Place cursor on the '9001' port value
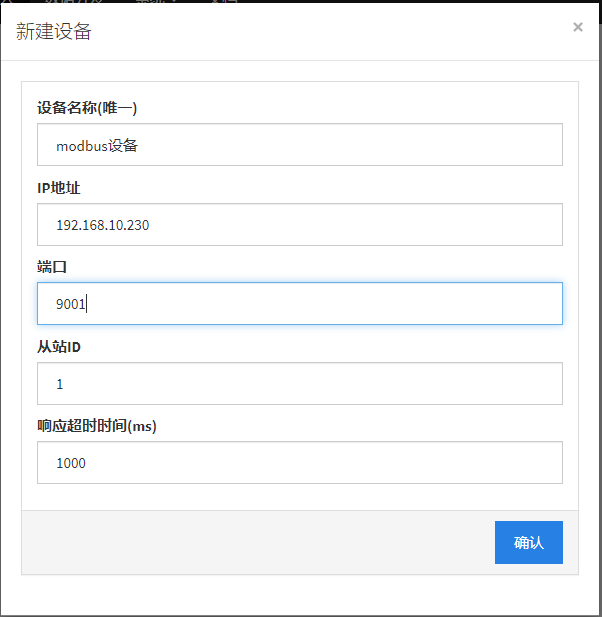 [71, 304]
